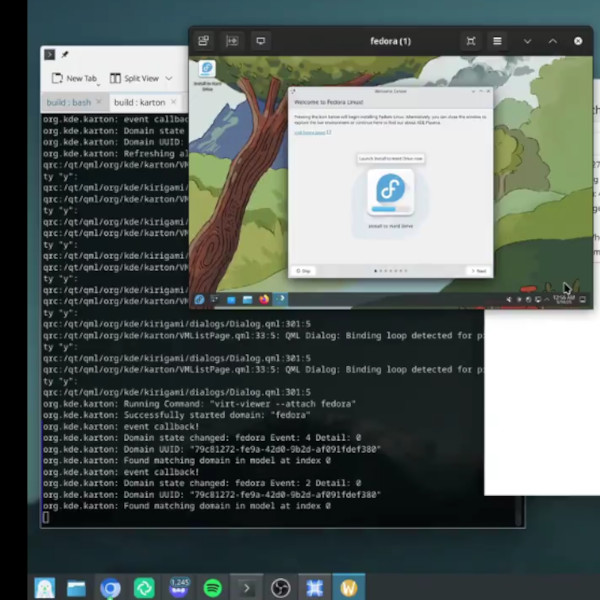Click the "Running Command: virt-viewer --attach fedora" line
The width and height of the screenshot is (600, 600).
coord(199,404)
